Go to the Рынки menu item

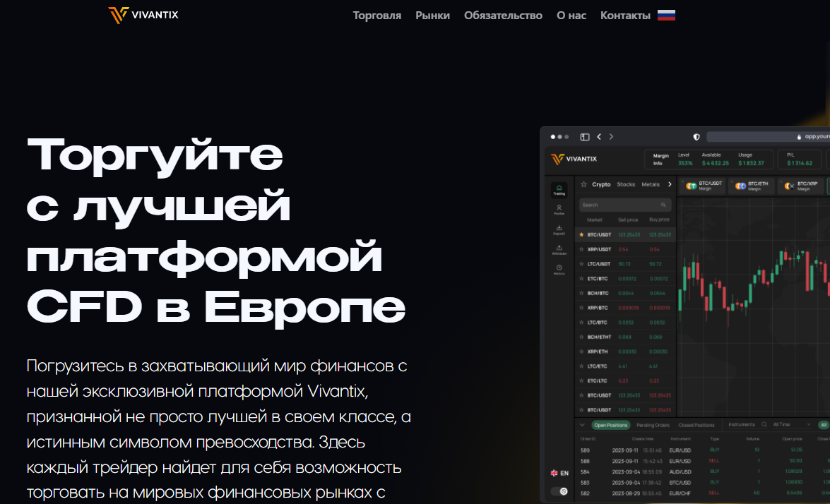coord(432,16)
